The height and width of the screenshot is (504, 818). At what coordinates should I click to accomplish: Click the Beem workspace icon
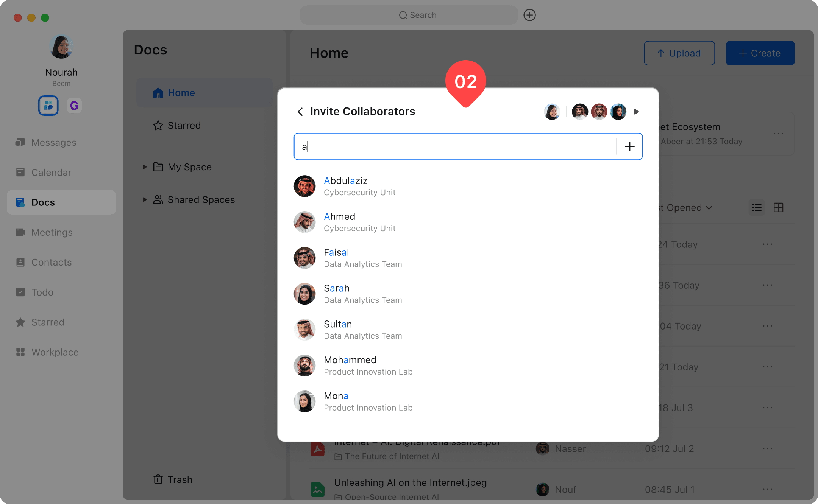pyautogui.click(x=48, y=106)
